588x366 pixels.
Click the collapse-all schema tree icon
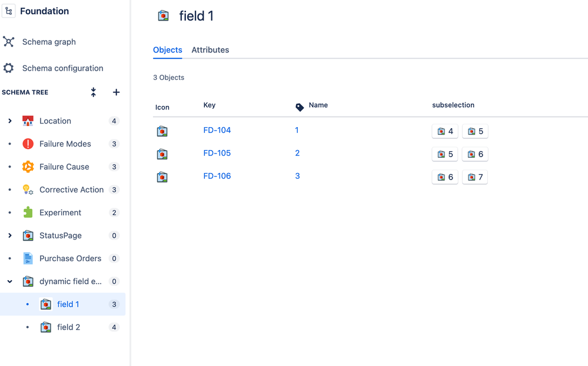tap(94, 92)
